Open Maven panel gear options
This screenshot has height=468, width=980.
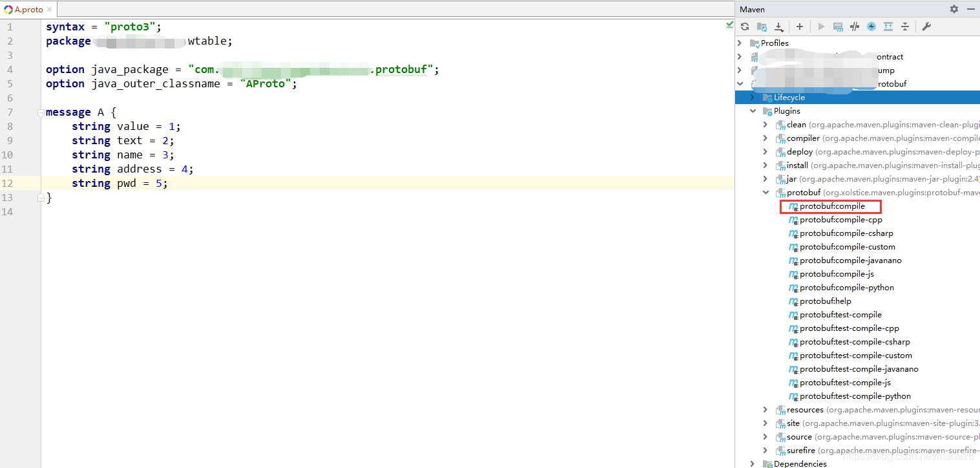click(954, 9)
